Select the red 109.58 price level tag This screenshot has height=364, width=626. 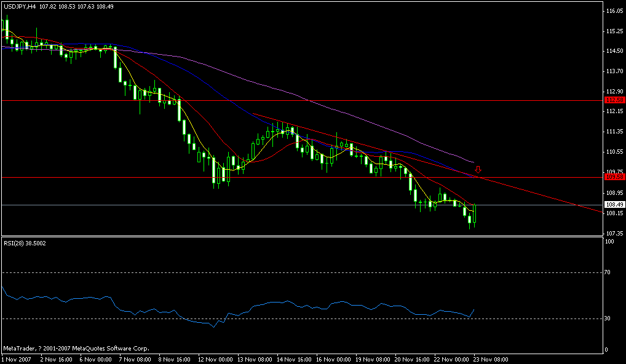[x=614, y=176]
